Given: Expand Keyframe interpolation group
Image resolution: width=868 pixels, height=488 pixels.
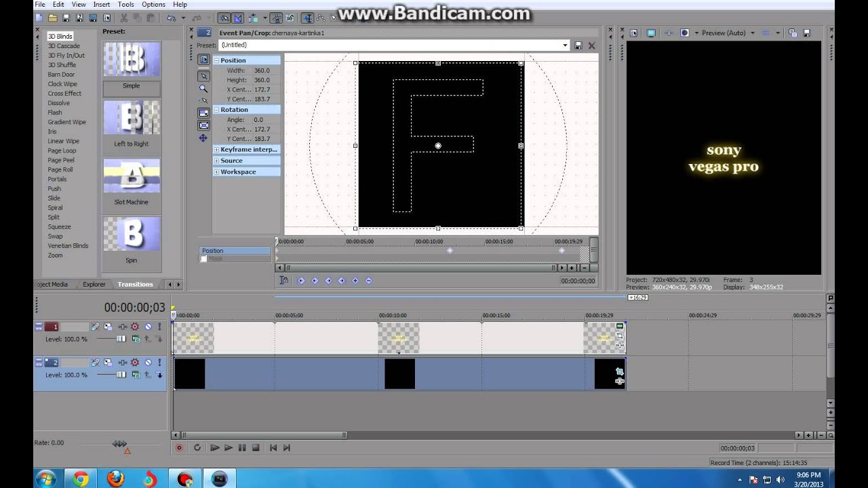Looking at the screenshot, I should (x=216, y=150).
